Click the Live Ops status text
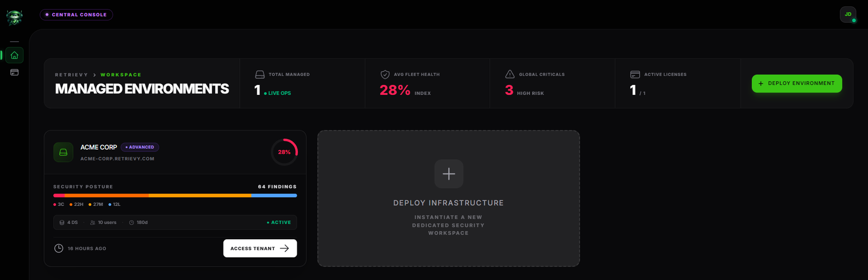Viewport: 868px width, 280px height. 278,93
